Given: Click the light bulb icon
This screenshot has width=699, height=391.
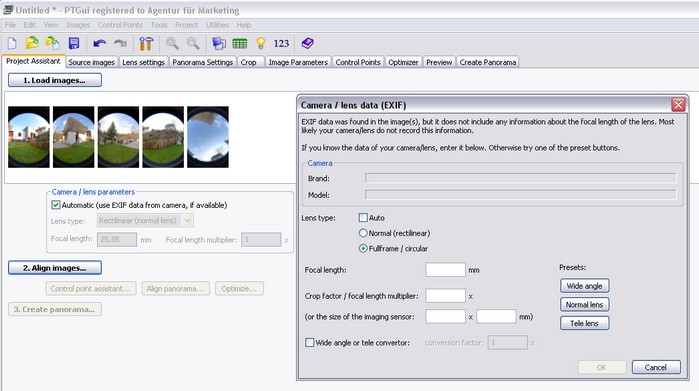Looking at the screenshot, I should point(261,43).
